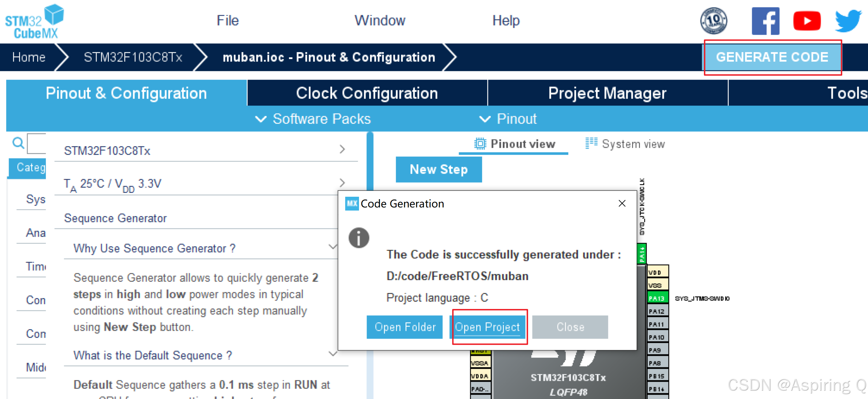
Task: Go to Home breadcrumb
Action: (29, 57)
